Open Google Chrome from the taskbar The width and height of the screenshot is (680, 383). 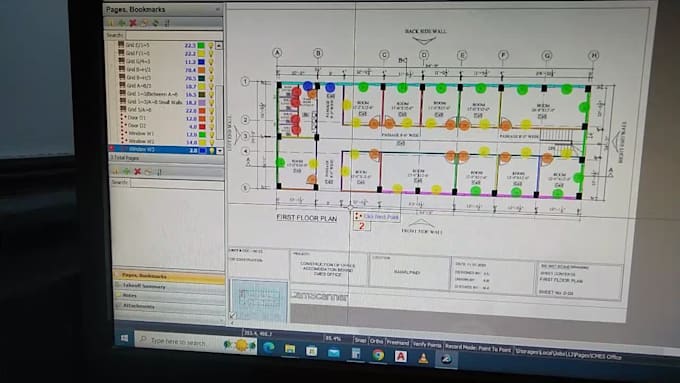tap(378, 355)
